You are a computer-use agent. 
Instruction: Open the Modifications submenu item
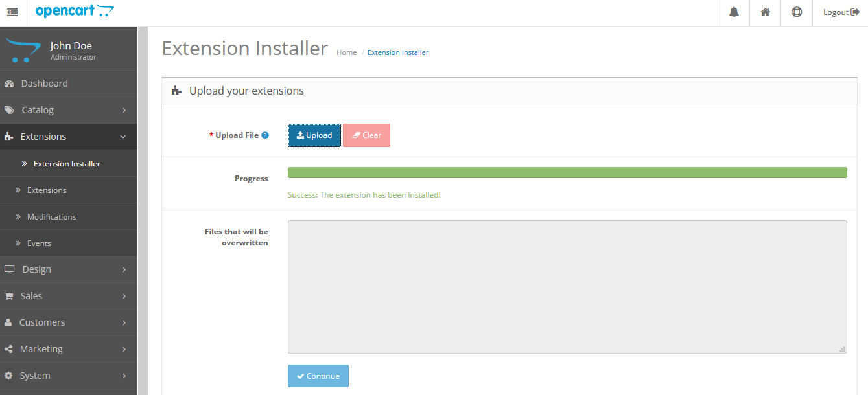click(x=69, y=217)
